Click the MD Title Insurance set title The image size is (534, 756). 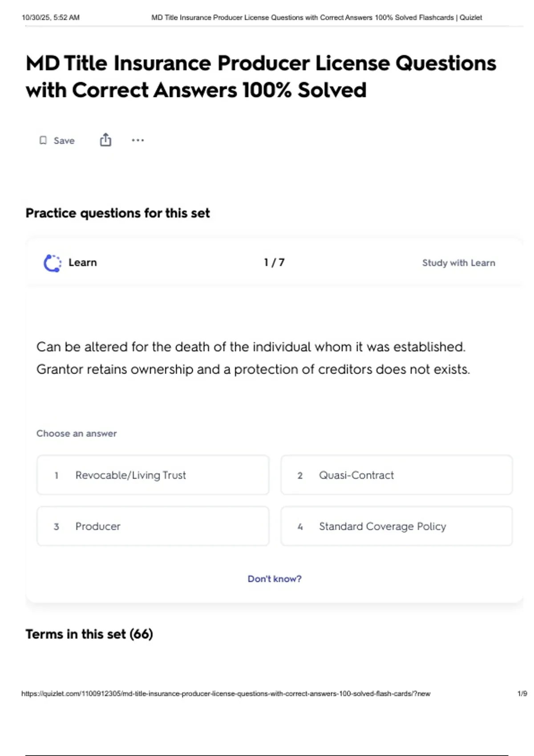[x=261, y=76]
